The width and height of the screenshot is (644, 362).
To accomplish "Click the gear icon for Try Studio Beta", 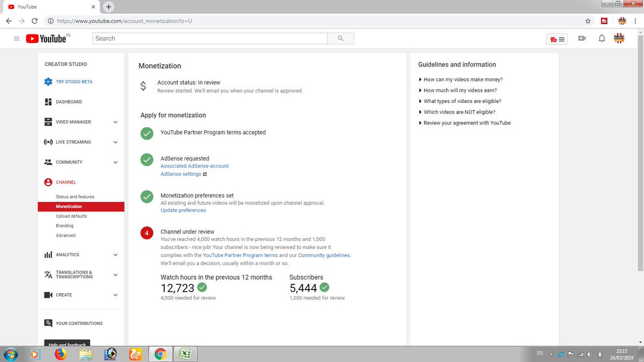I will point(48,82).
